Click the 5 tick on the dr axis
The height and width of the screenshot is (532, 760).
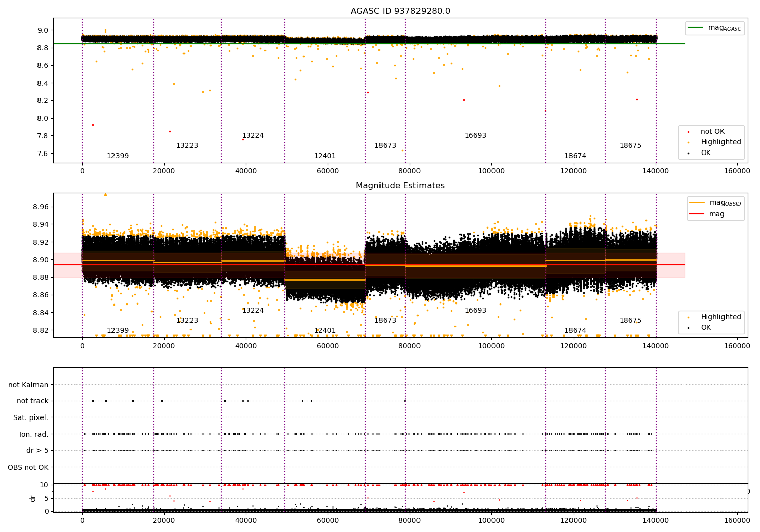click(x=46, y=498)
